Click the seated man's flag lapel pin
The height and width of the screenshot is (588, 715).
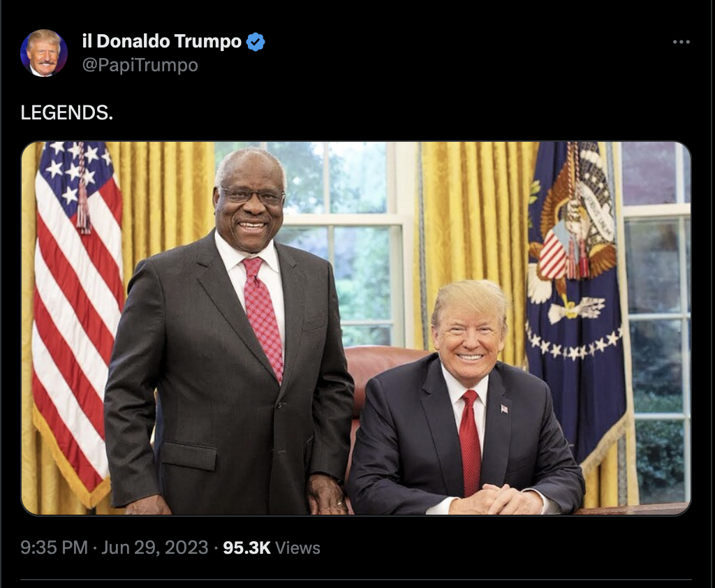coord(504,409)
